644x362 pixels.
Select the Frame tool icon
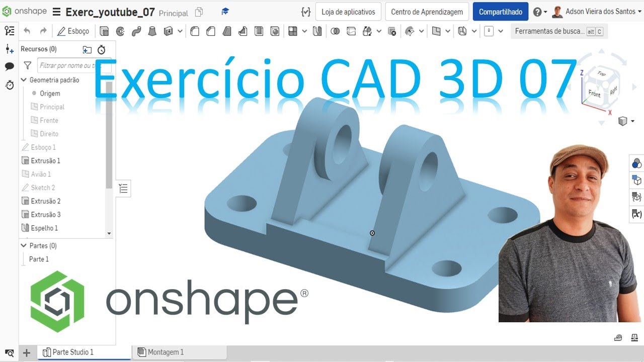pyautogui.click(x=489, y=31)
